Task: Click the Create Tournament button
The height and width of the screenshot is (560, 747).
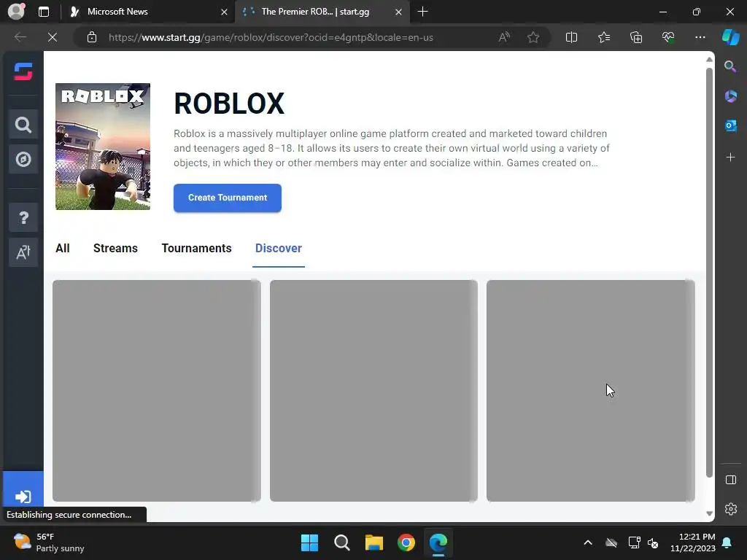Action: click(228, 198)
